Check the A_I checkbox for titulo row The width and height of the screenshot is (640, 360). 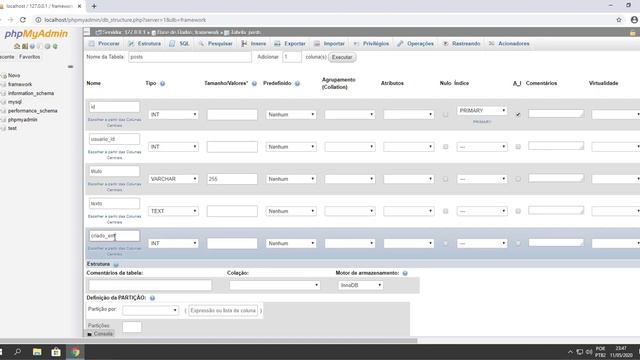[518, 179]
